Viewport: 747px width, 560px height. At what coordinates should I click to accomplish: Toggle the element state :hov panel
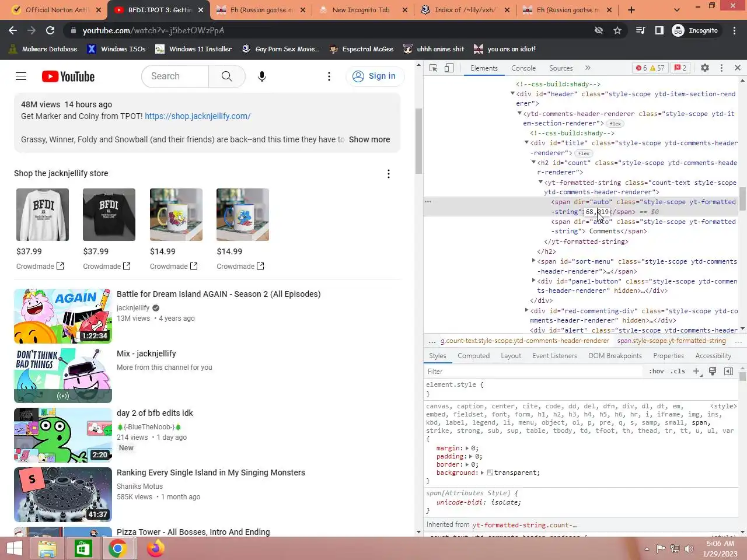click(x=657, y=372)
